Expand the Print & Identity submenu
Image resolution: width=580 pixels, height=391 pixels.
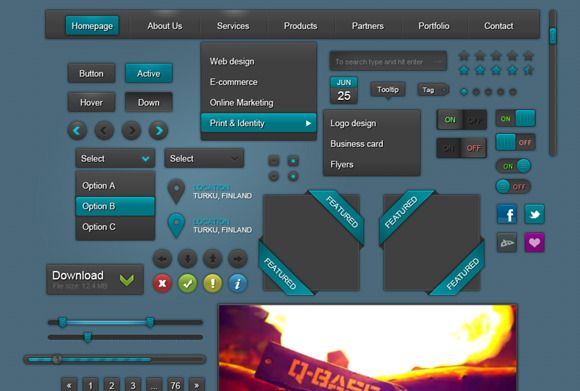tap(259, 123)
